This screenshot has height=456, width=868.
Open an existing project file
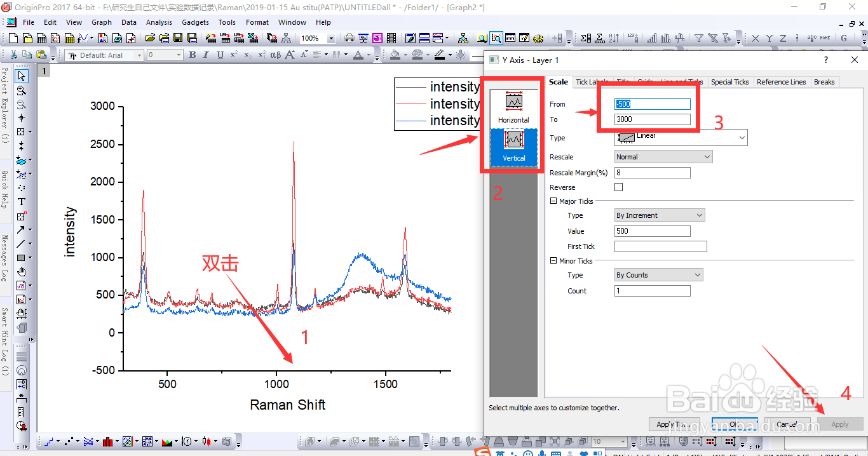point(150,38)
